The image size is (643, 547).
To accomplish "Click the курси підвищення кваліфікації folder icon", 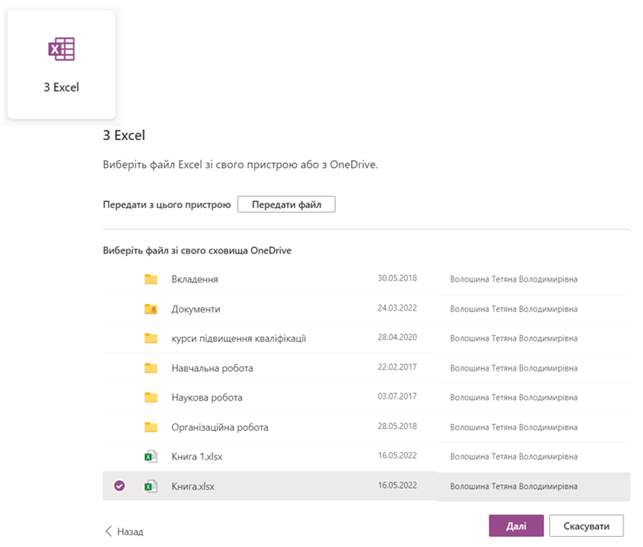I will point(152,338).
